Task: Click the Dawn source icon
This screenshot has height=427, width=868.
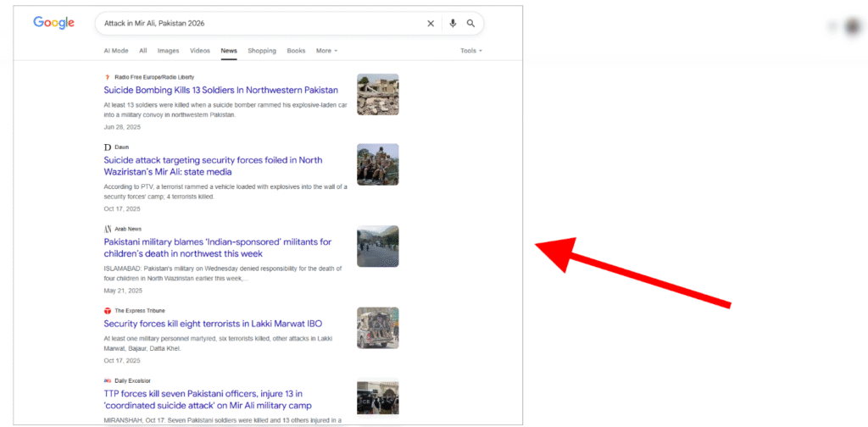Action: click(108, 147)
